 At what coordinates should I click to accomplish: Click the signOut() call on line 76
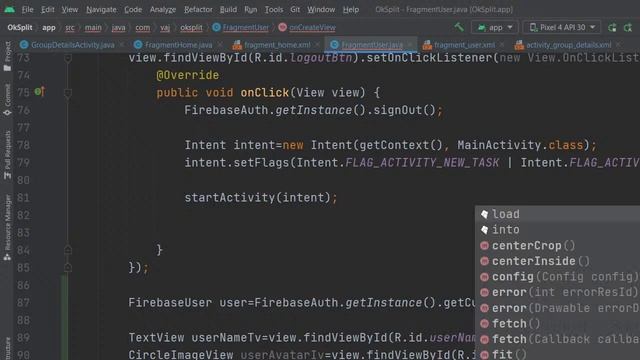[404, 110]
